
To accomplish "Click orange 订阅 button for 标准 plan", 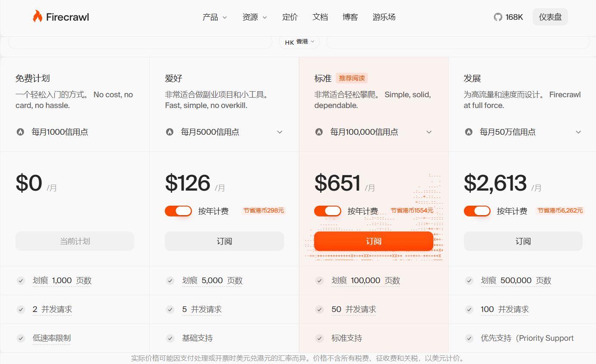I will pyautogui.click(x=374, y=241).
